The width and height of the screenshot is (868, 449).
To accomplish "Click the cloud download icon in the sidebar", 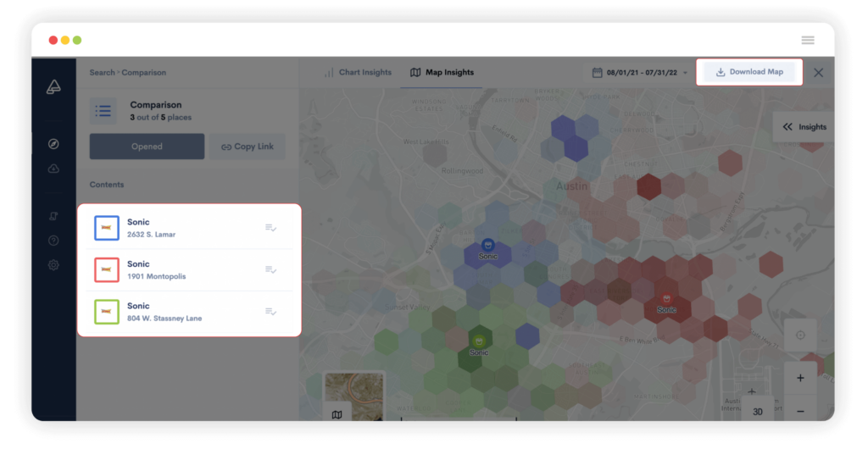I will coord(53,169).
